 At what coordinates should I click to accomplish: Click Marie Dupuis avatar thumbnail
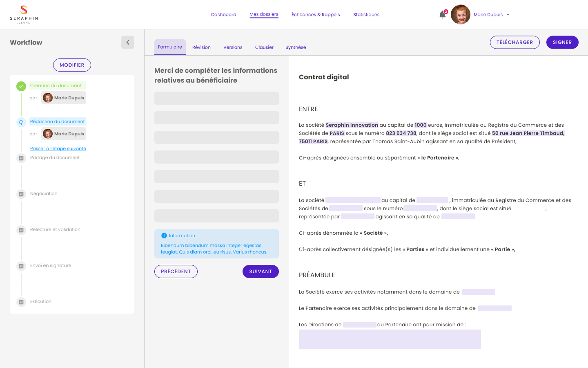[x=460, y=14]
